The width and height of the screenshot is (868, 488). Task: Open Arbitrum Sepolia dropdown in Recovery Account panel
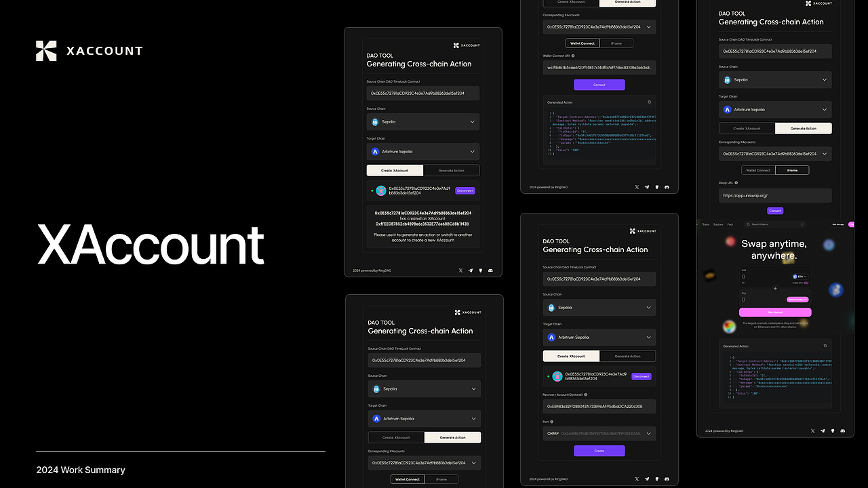pos(599,338)
